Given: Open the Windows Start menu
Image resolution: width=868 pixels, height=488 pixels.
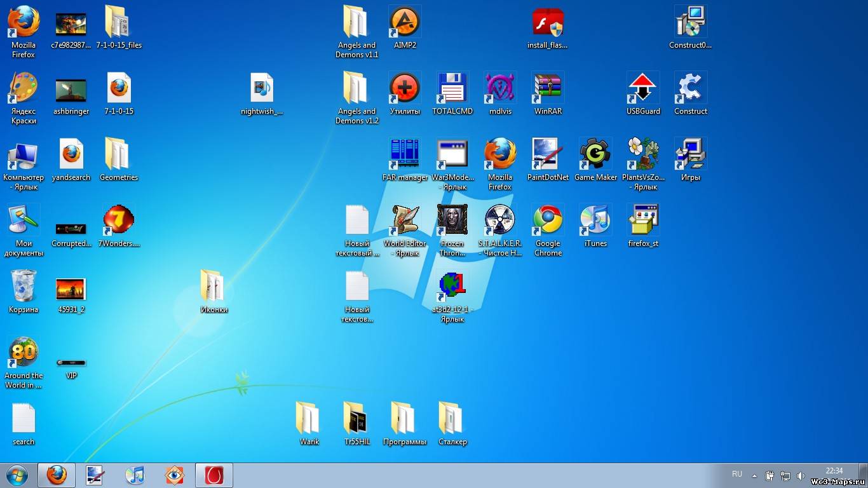Looking at the screenshot, I should pyautogui.click(x=17, y=475).
